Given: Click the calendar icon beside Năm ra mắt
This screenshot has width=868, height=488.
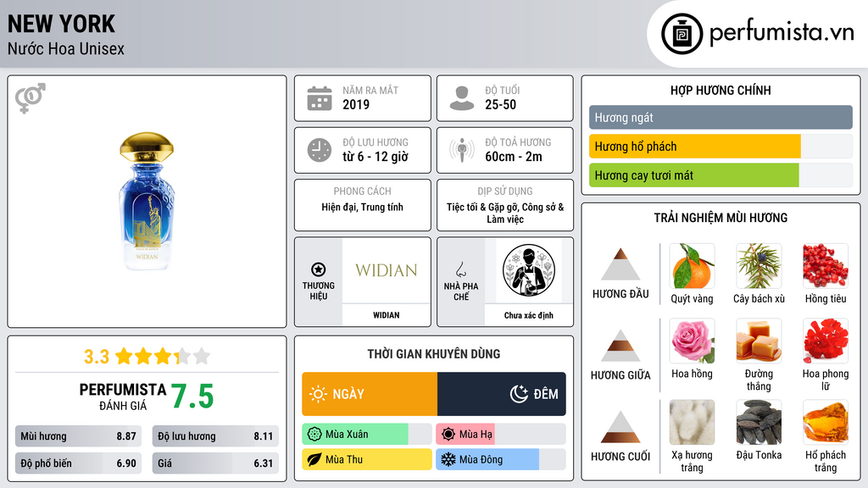Looking at the screenshot, I should (x=320, y=98).
